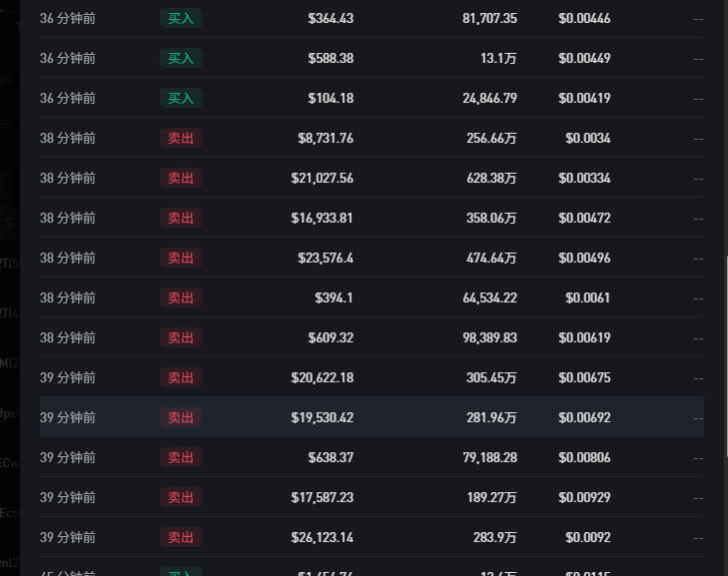Click the quantity 81,707.35
Viewport: 728px width, 576px height.
[489, 18]
